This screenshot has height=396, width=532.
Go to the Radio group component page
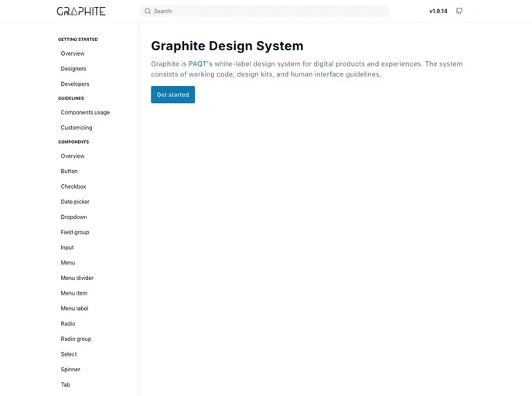76,340
